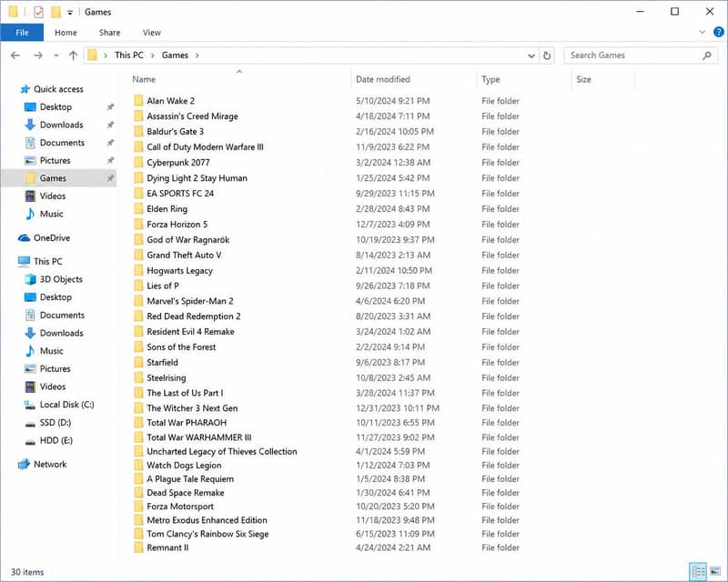Select Remnant II folder
728x582 pixels.
click(167, 547)
